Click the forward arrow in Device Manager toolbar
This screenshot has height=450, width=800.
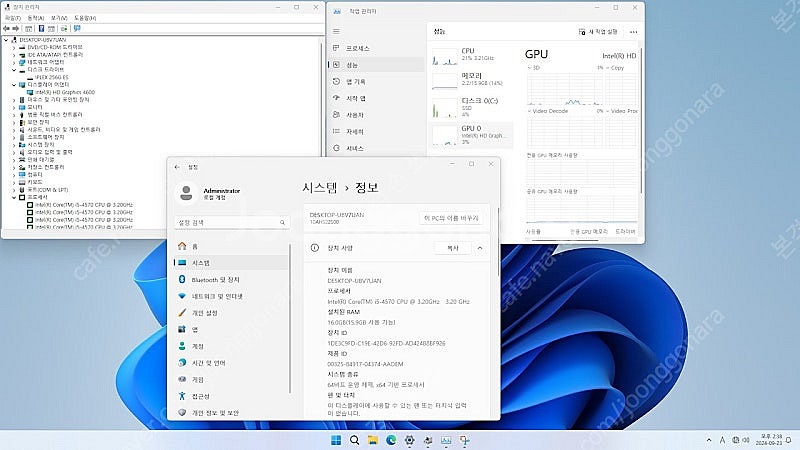15,29
